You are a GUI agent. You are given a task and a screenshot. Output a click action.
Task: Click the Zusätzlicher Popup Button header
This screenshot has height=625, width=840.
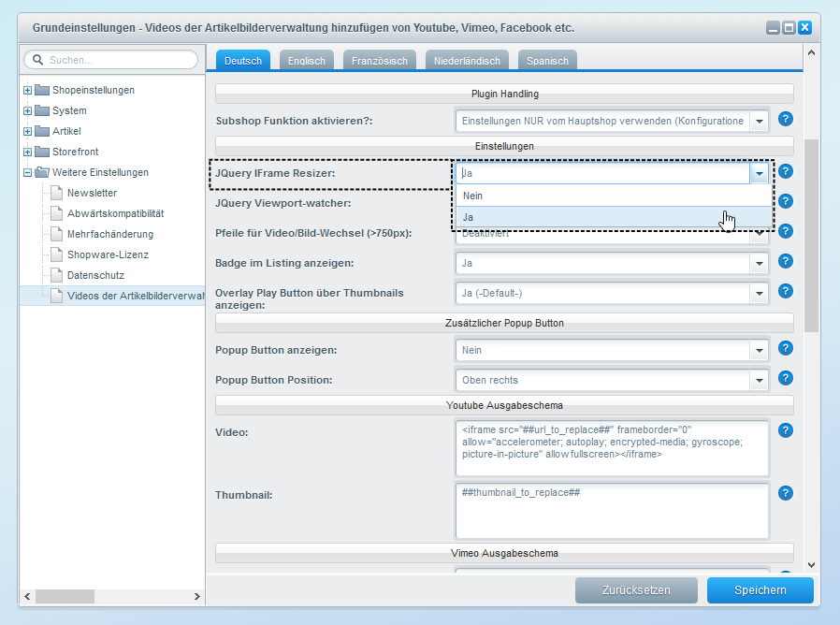pos(504,323)
